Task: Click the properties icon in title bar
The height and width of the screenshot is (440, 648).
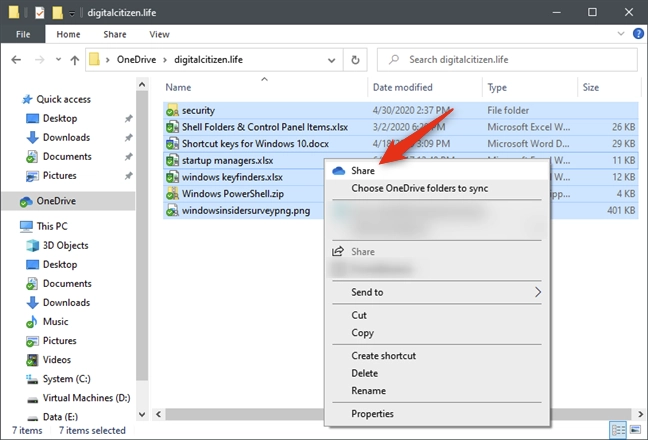Action: coord(40,12)
